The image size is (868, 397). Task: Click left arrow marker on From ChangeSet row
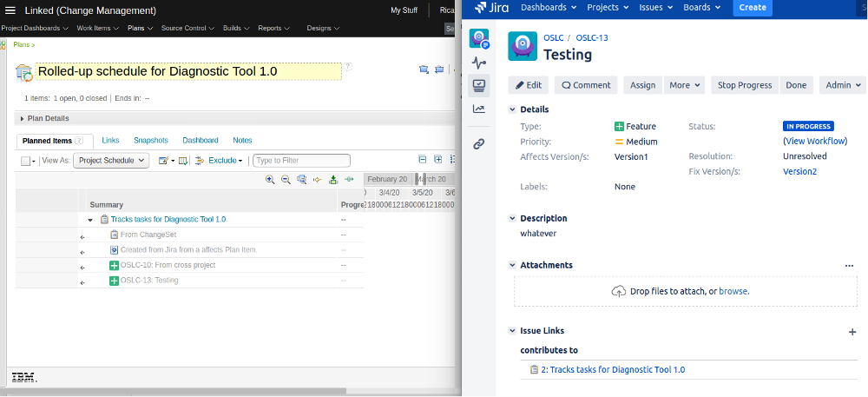point(82,237)
